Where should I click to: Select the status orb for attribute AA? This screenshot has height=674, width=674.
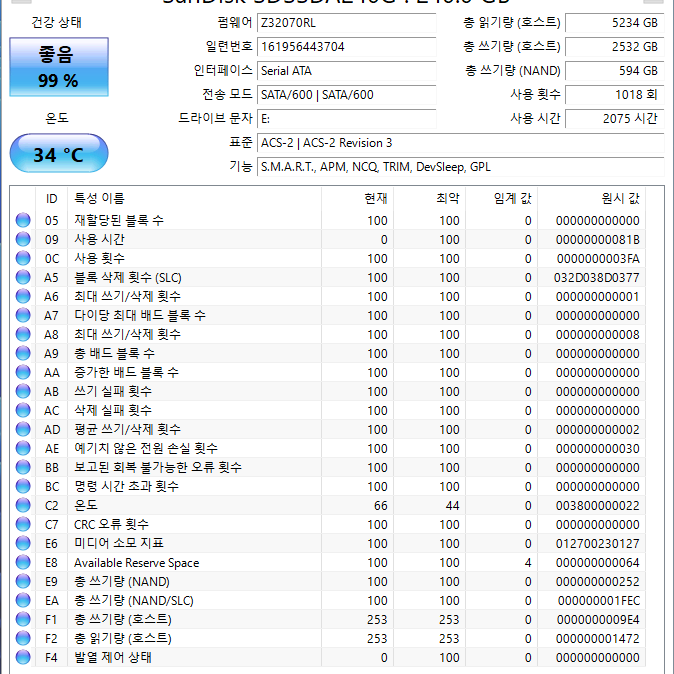23,372
